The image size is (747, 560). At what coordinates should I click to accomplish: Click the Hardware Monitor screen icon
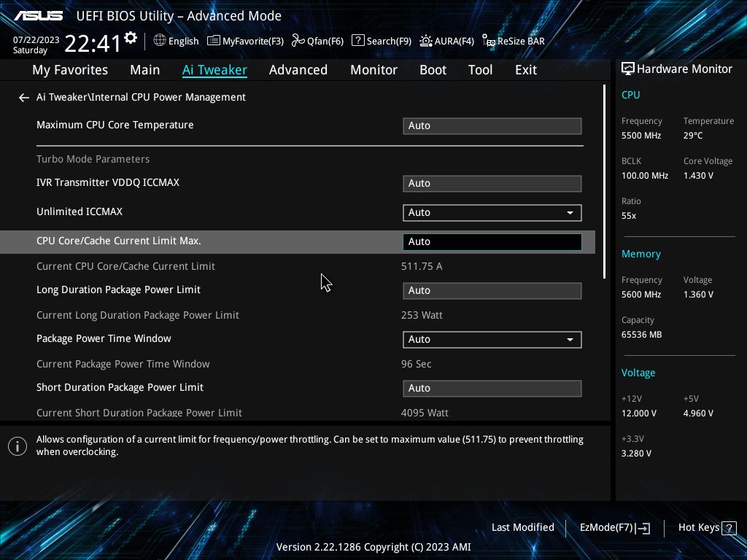pos(628,69)
